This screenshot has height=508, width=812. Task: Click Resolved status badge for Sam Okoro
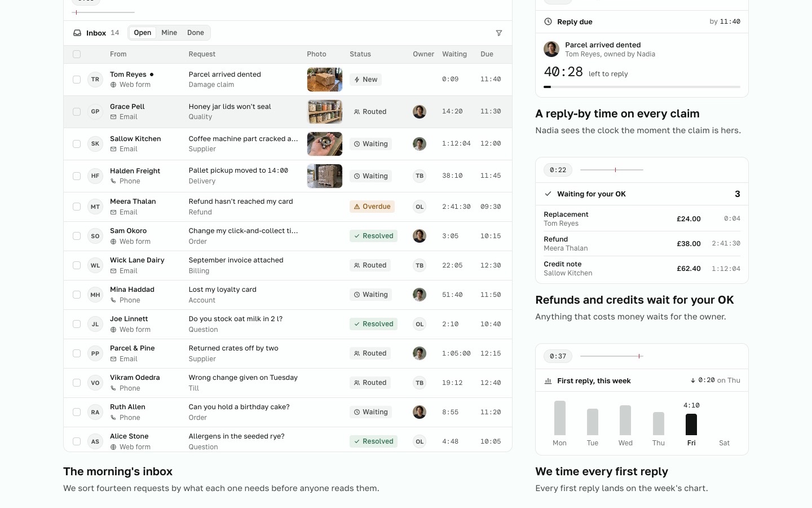373,236
